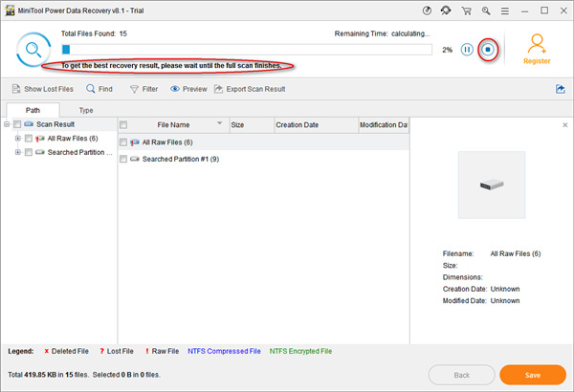Tick Searched Partition #1 checkbox in list
The image size is (574, 392).
pyautogui.click(x=123, y=159)
